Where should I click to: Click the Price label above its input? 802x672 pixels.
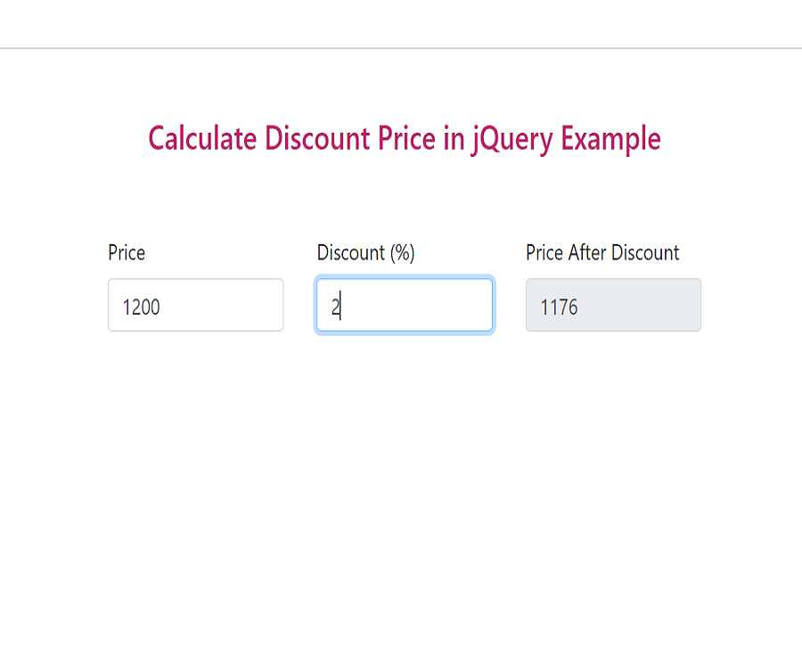click(x=125, y=253)
